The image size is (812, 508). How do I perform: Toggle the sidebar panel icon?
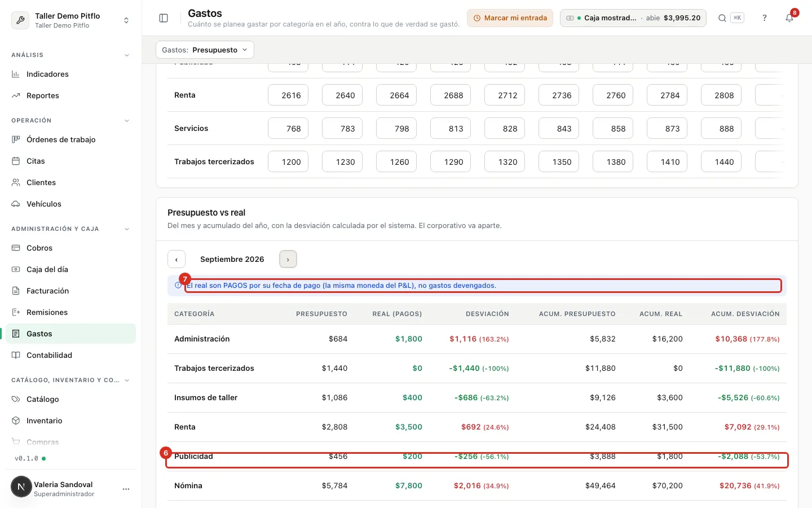tap(164, 18)
